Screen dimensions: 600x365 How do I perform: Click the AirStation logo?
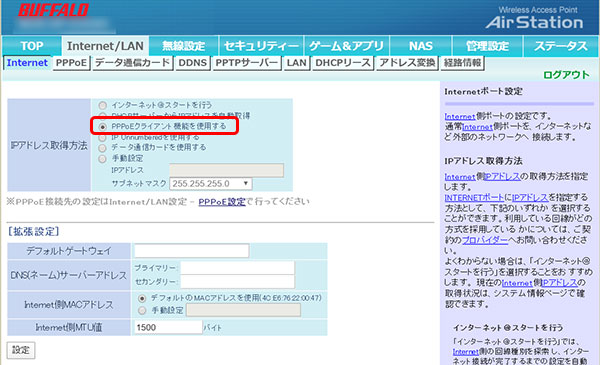click(535, 23)
